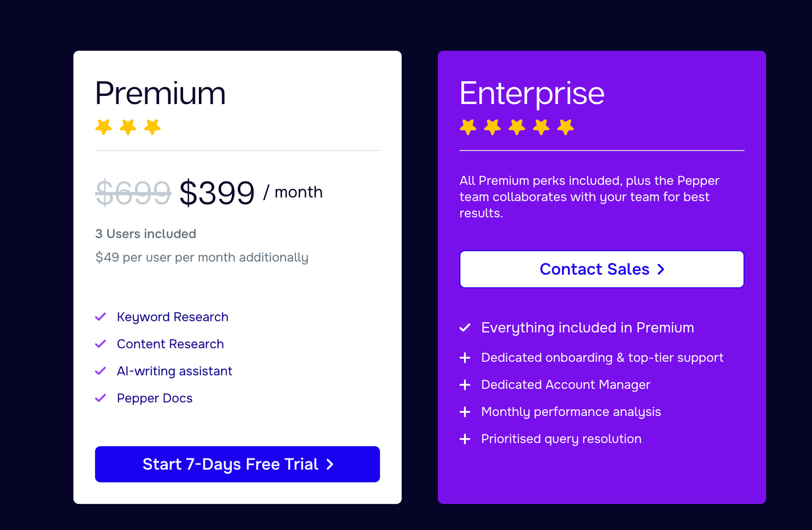
Task: Click the plus icon beside Dedicated Account Manager
Action: 465,385
